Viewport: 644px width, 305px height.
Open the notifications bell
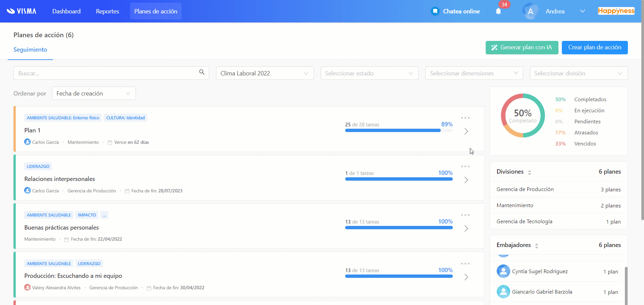coord(498,11)
